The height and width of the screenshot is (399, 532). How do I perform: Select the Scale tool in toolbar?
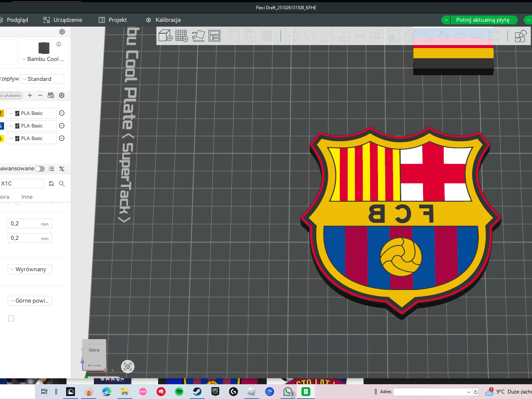(327, 36)
